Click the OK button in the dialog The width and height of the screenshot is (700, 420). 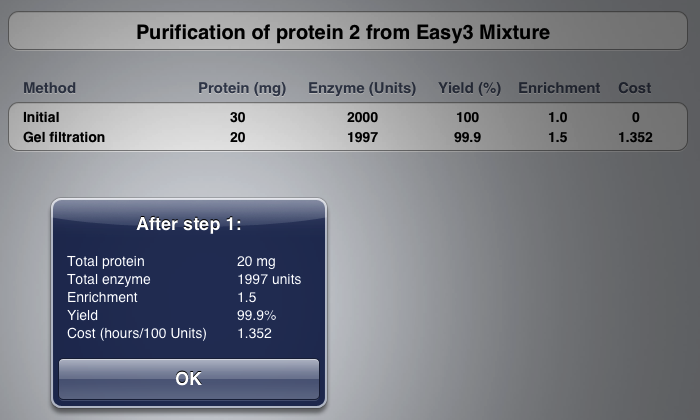(189, 379)
